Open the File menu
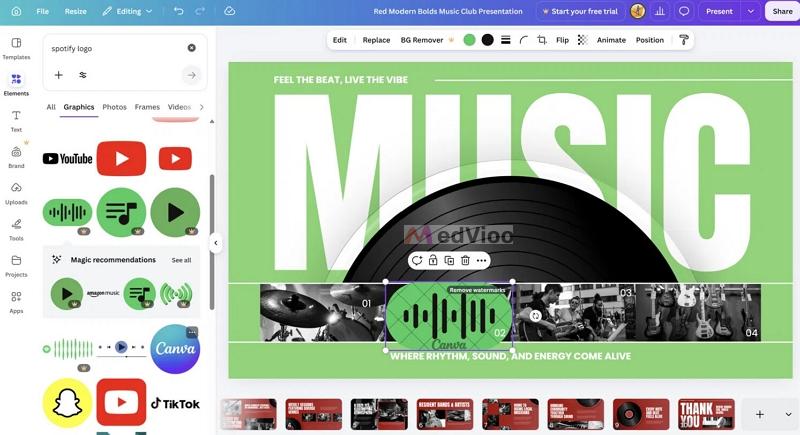Image resolution: width=800 pixels, height=435 pixels. point(43,11)
